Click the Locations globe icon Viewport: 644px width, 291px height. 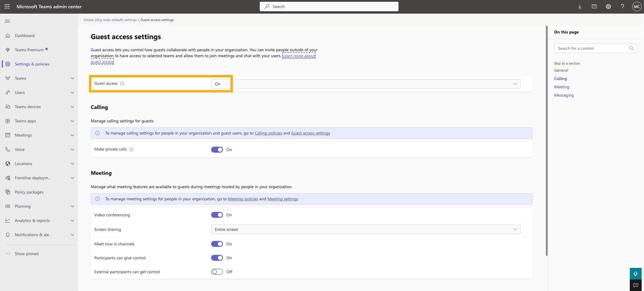(x=8, y=164)
